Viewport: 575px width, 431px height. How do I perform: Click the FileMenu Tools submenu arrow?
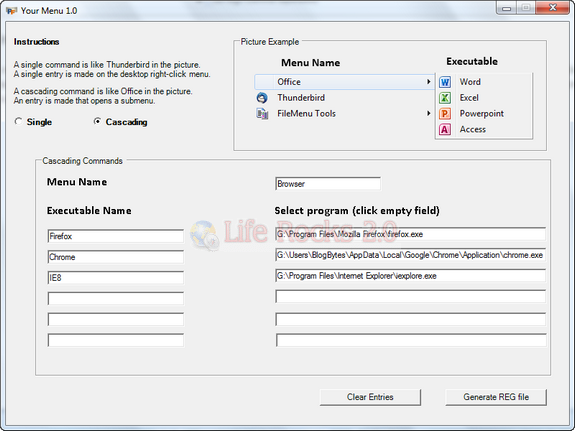click(x=428, y=113)
